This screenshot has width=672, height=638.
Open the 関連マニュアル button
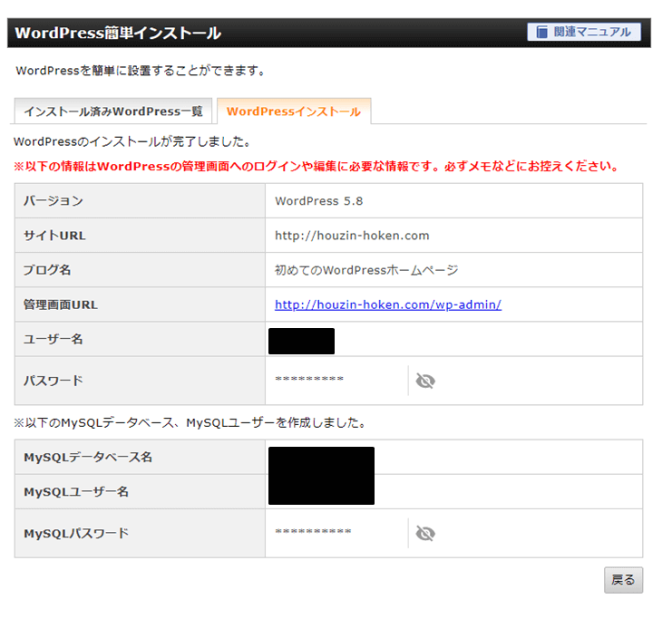[x=584, y=32]
